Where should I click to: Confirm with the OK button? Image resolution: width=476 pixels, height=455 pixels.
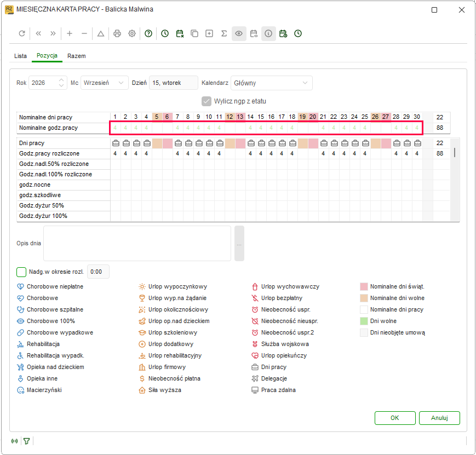[x=395, y=418]
